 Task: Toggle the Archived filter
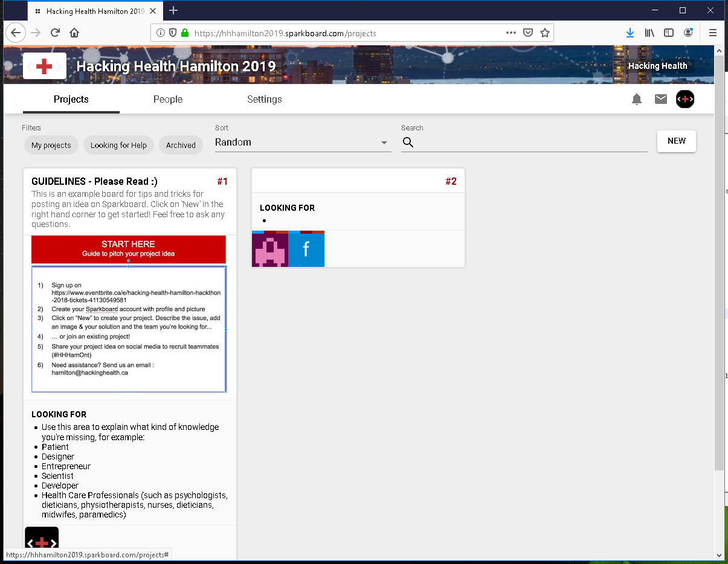point(181,145)
